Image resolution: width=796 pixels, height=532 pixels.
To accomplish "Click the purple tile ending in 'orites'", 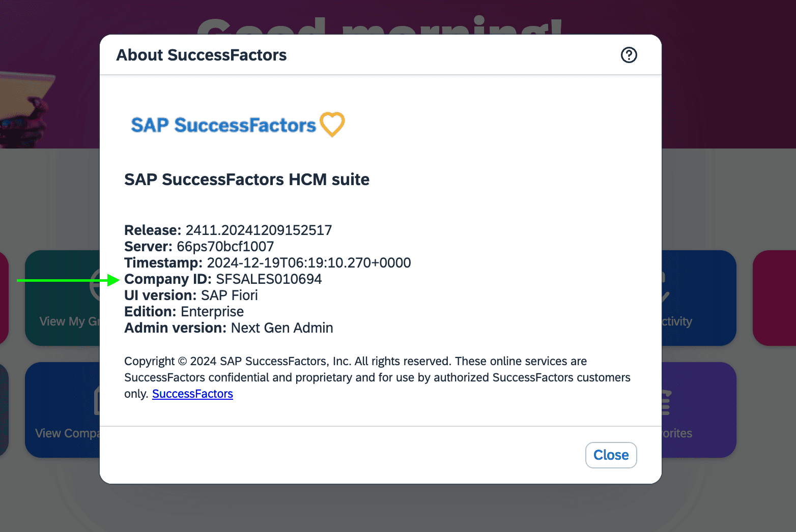I will [699, 410].
